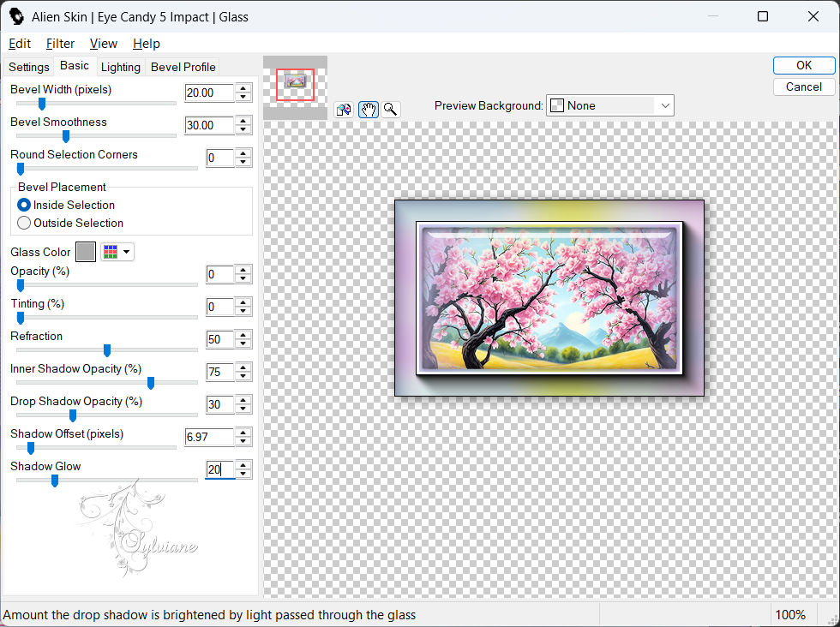Open the Preview Background dropdown
This screenshot has height=627, width=840.
pos(609,105)
